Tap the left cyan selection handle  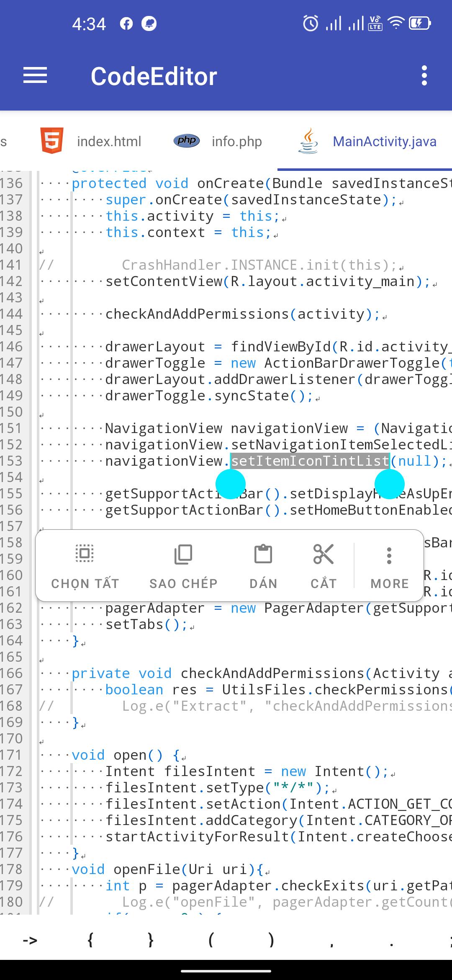[231, 484]
